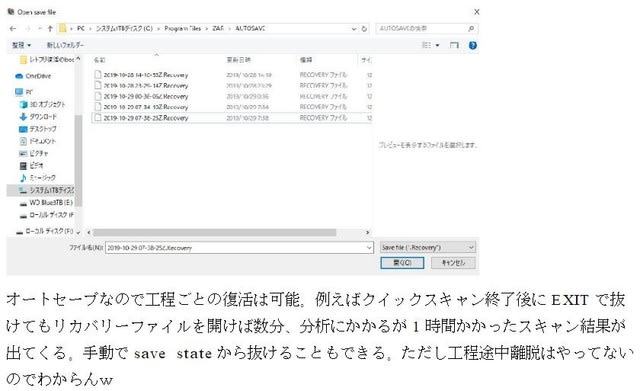Image resolution: width=640 pixels, height=391 pixels.
Task: Open the blue help icon
Action: [473, 45]
